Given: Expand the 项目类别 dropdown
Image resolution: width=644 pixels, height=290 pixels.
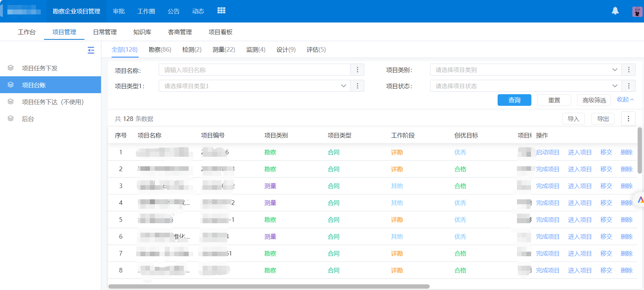Looking at the screenshot, I should pos(525,70).
